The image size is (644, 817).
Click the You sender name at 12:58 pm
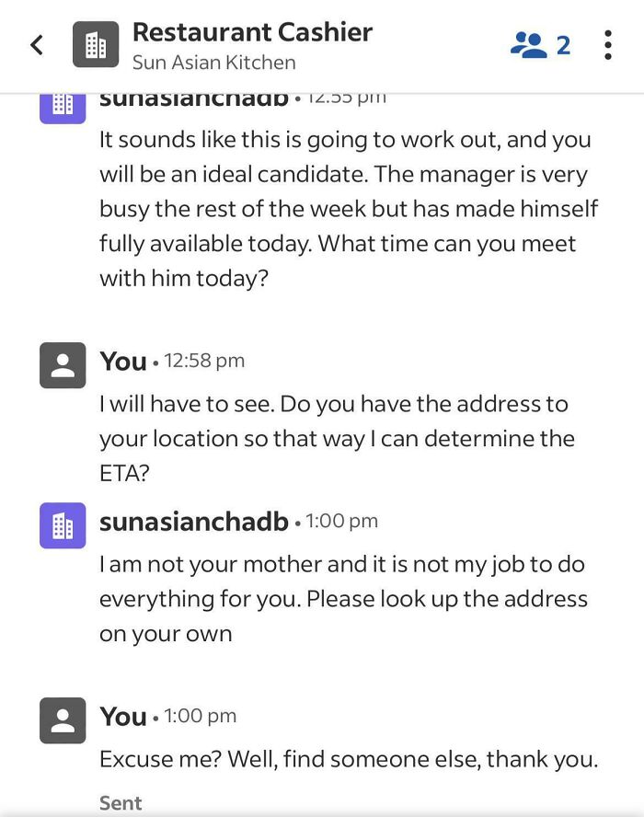click(123, 362)
